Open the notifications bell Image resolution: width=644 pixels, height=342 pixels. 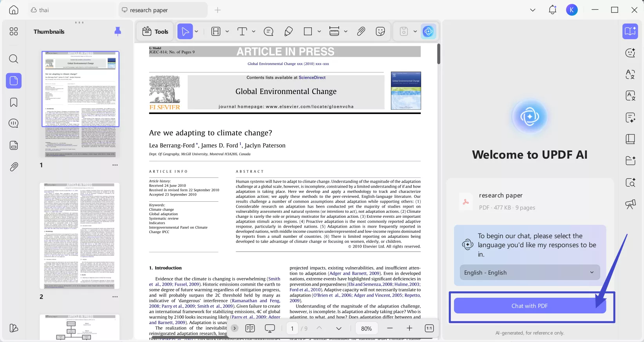[553, 10]
